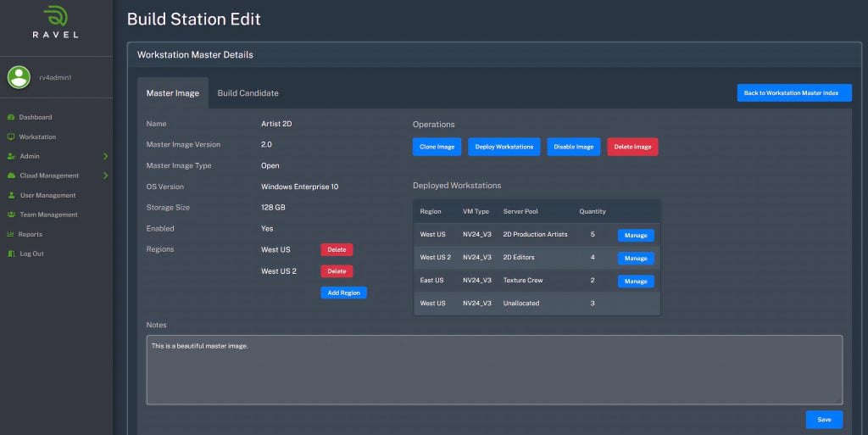Image resolution: width=868 pixels, height=435 pixels.
Task: Delete the West US 2 region
Action: 337,271
